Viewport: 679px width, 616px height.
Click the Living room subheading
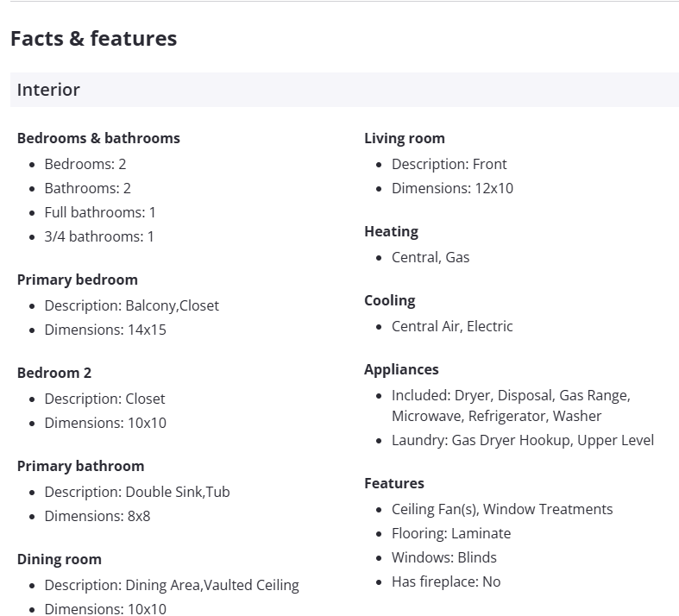tap(404, 138)
